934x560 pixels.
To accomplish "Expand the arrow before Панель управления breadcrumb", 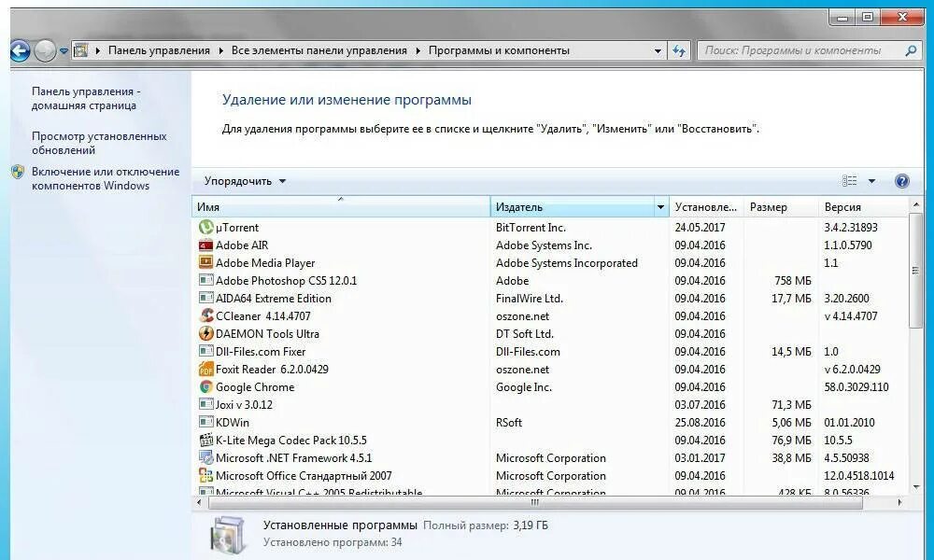I will click(x=98, y=50).
